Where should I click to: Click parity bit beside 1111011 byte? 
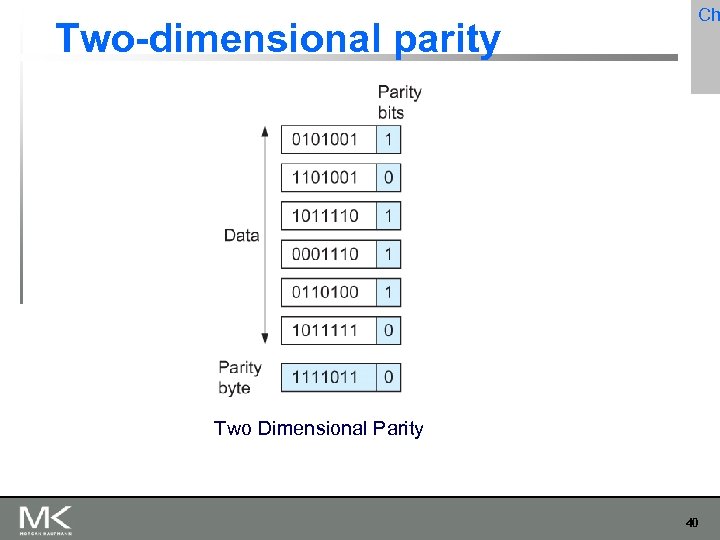[388, 377]
